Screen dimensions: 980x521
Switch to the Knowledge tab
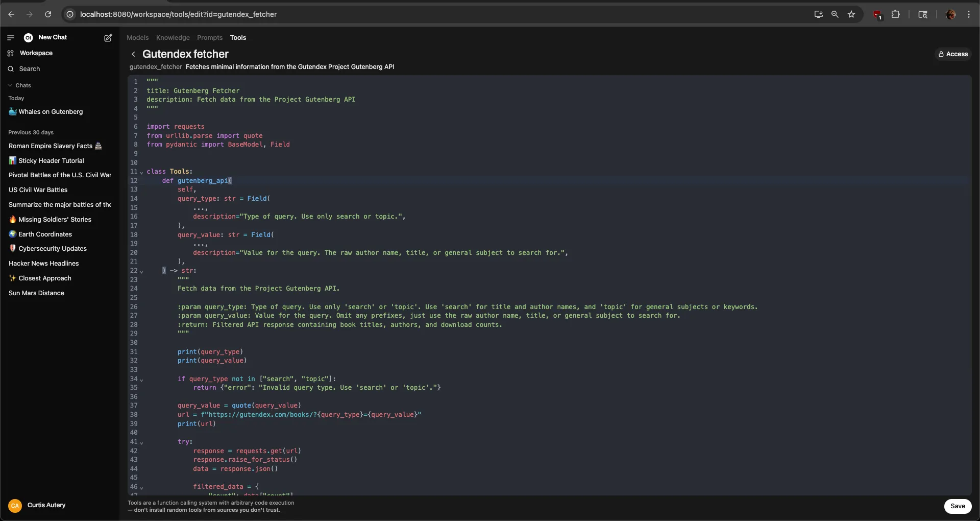coord(173,38)
